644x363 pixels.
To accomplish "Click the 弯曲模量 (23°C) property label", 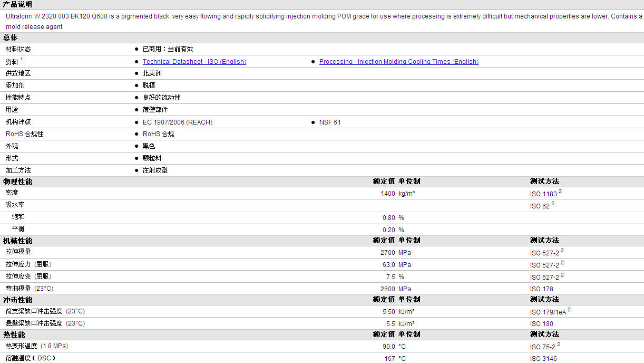I will (x=30, y=289).
